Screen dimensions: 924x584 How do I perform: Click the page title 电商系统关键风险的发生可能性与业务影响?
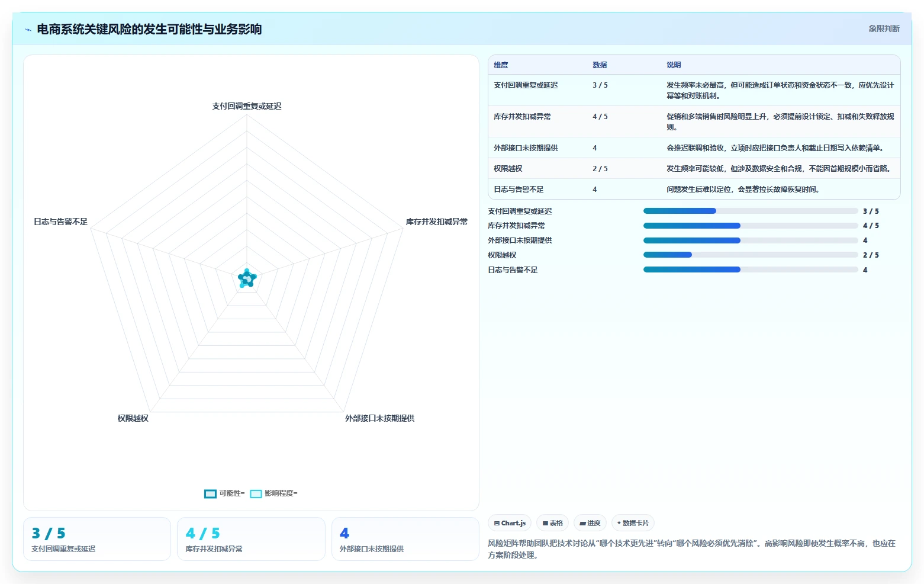(149, 29)
